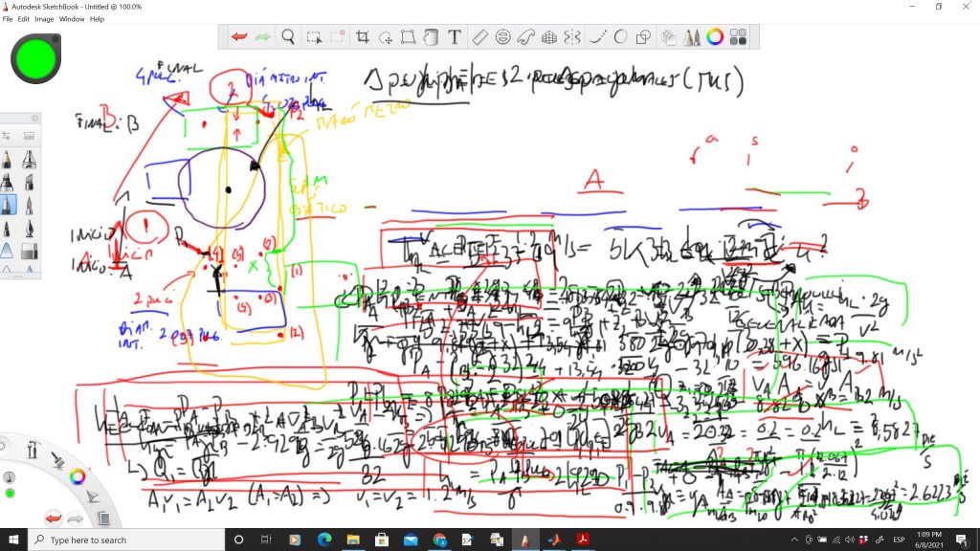Open the Color Editor wheel in toolbar
980x551 pixels.
715,37
